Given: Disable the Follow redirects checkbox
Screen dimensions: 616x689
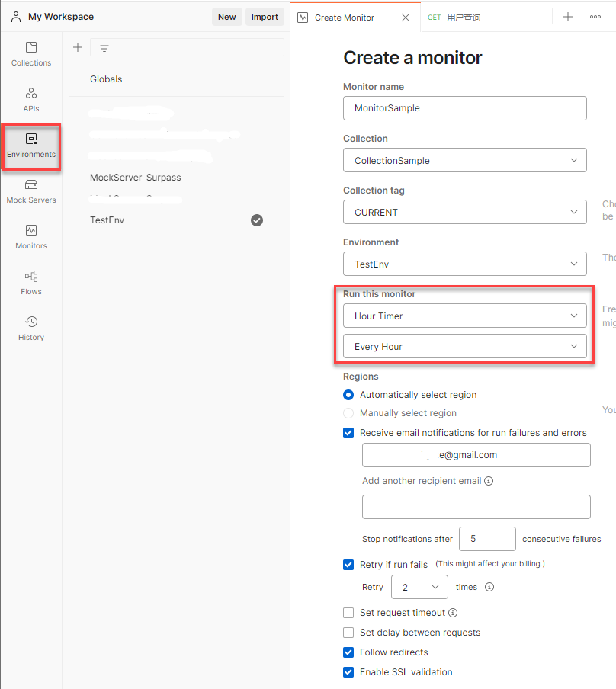Looking at the screenshot, I should pos(348,652).
